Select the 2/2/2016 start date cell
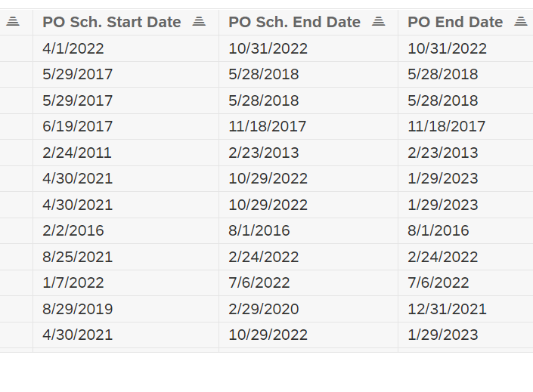The height and width of the screenshot is (392, 533). (73, 231)
